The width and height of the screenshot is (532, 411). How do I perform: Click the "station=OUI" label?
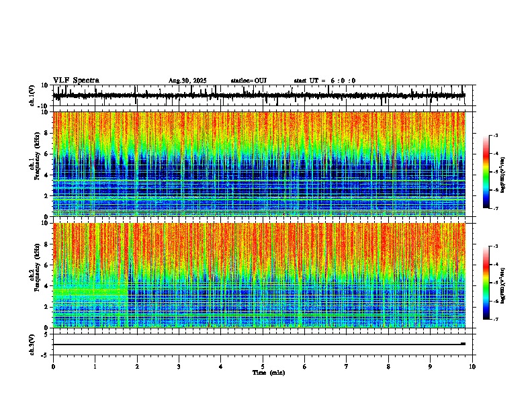click(x=249, y=81)
